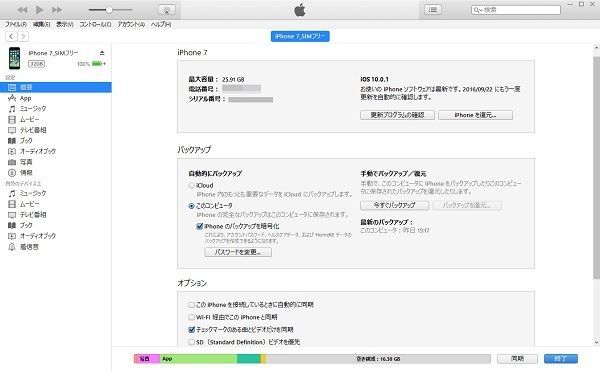Click the green App storage segment
The image size is (600, 371).
pyautogui.click(x=198, y=359)
